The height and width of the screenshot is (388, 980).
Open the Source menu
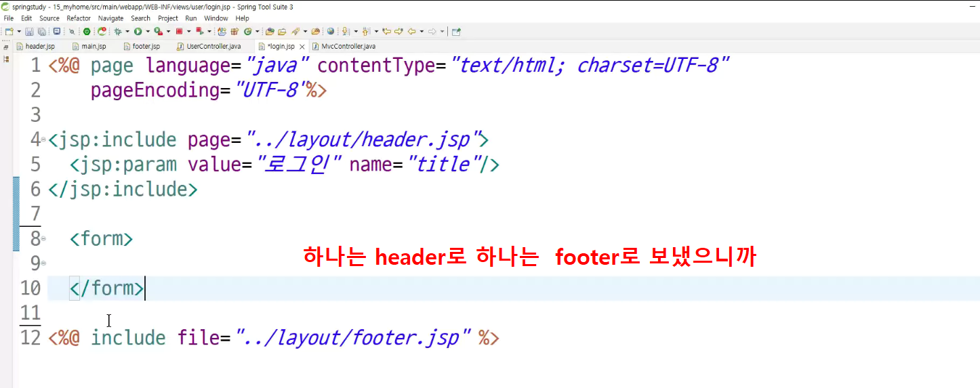pyautogui.click(x=49, y=18)
